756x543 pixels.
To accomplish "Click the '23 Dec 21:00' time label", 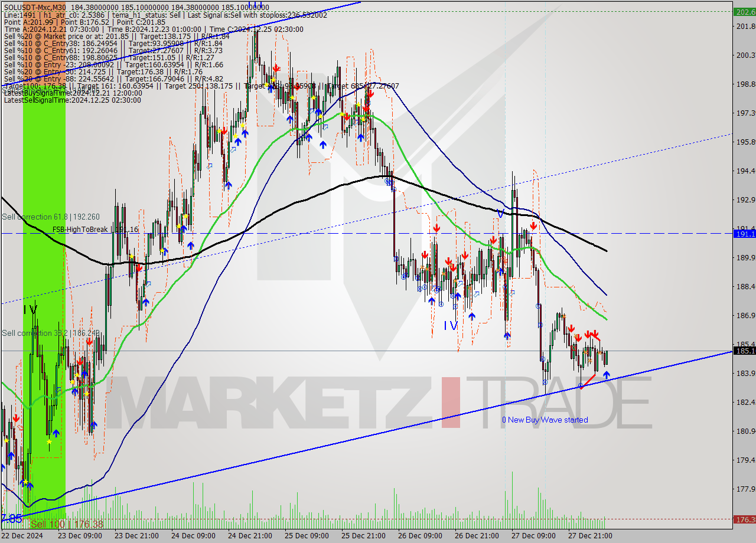I will [x=137, y=535].
